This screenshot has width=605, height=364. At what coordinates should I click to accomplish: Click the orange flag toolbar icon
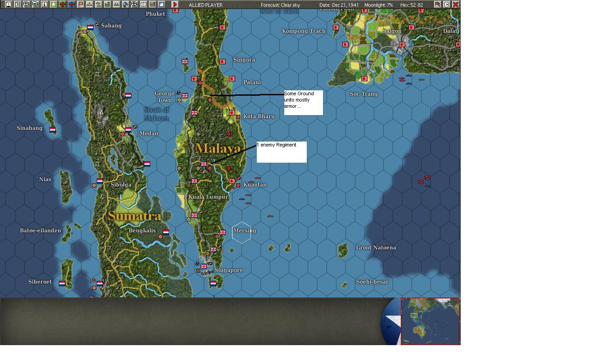[81, 4]
